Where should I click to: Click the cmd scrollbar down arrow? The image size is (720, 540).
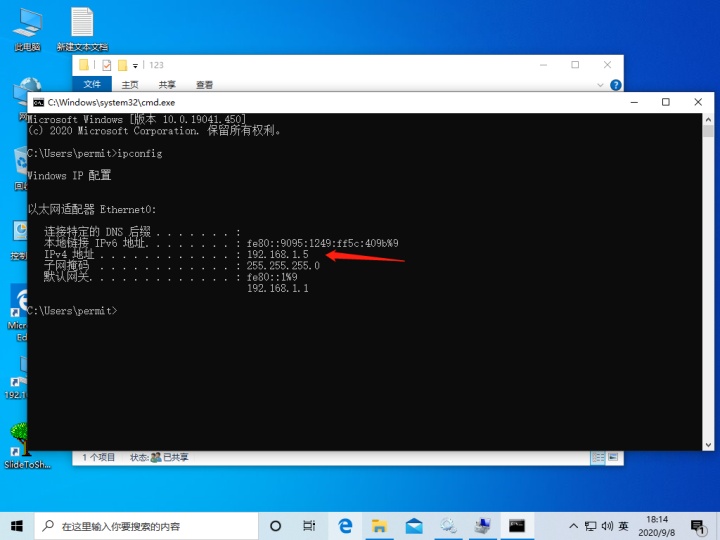708,444
